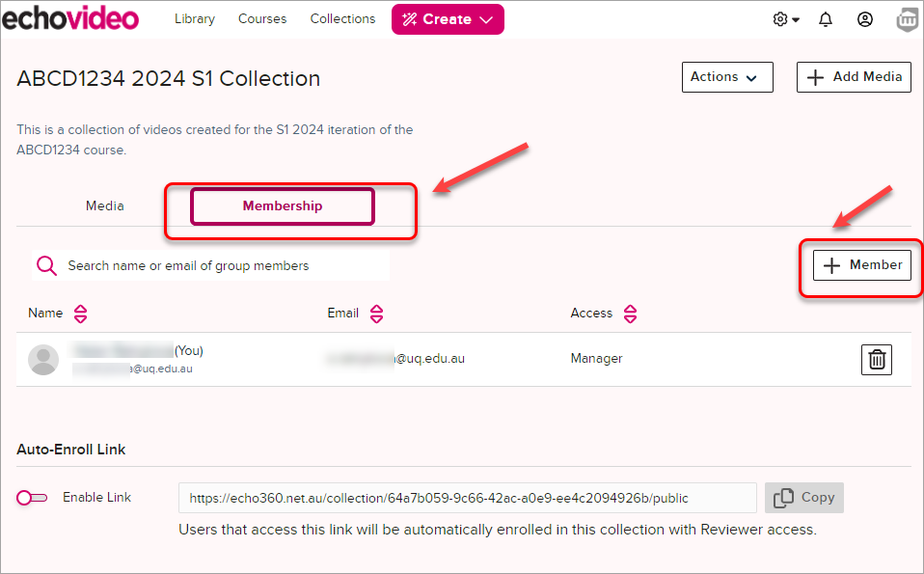Sort members by Email column
This screenshot has height=574, width=924.
[x=376, y=314]
